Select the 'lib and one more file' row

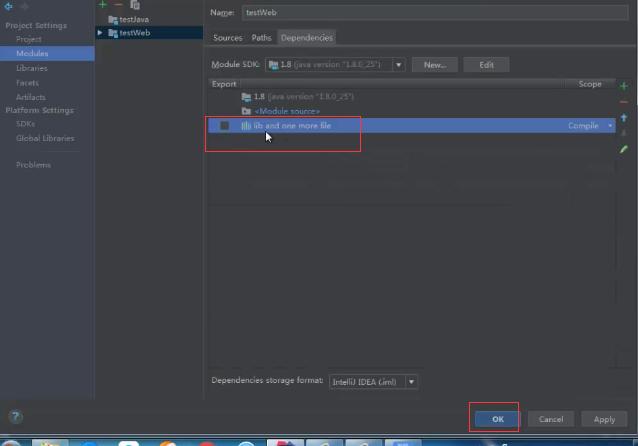pyautogui.click(x=412, y=126)
